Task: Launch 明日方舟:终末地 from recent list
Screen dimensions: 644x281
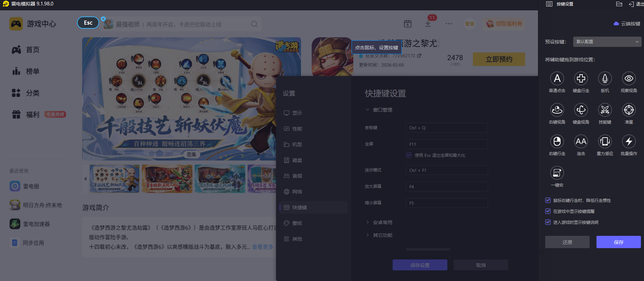Action: [36, 205]
